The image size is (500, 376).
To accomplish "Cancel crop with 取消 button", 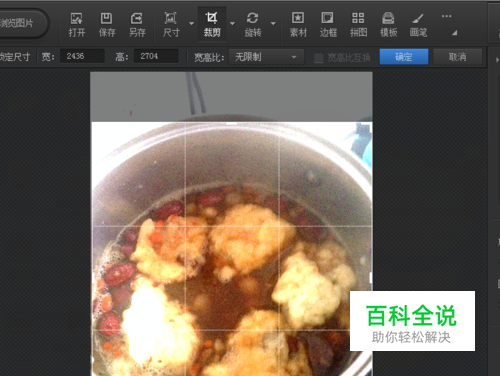I will coord(457,57).
